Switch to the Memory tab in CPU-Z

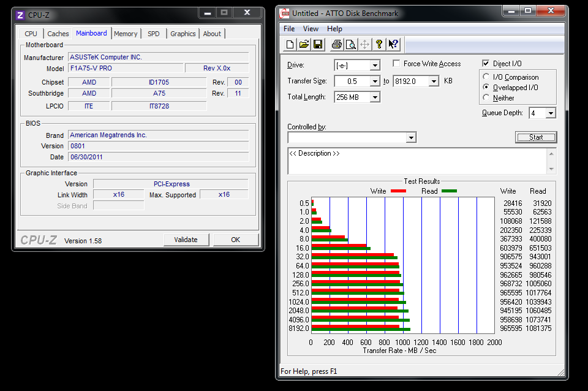coord(126,34)
